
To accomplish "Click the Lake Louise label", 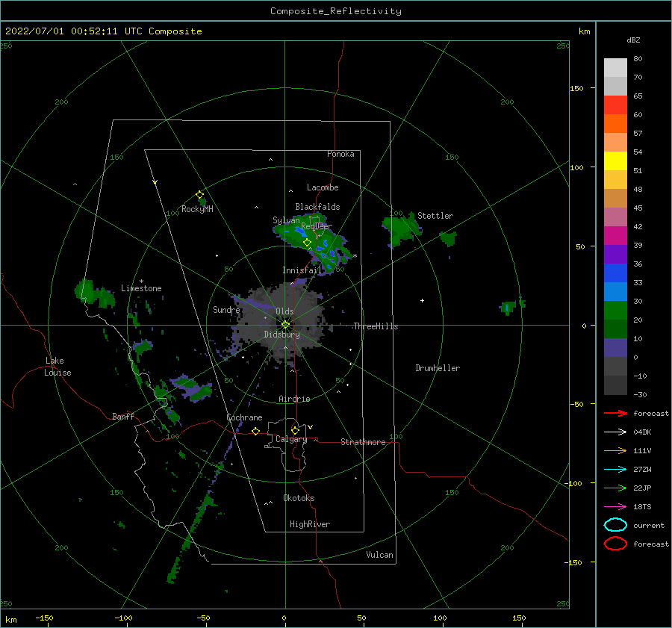I will tap(57, 367).
